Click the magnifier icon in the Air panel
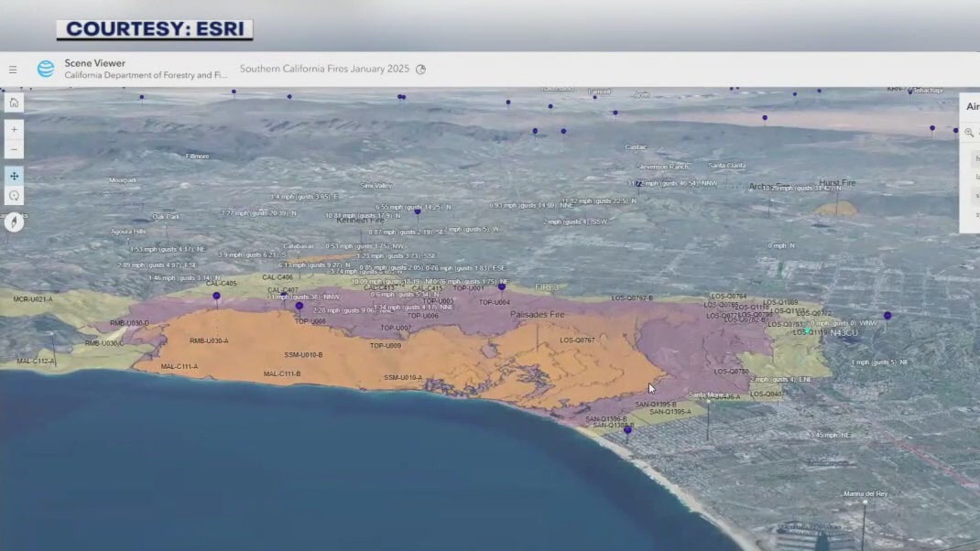The image size is (980, 551). (968, 133)
